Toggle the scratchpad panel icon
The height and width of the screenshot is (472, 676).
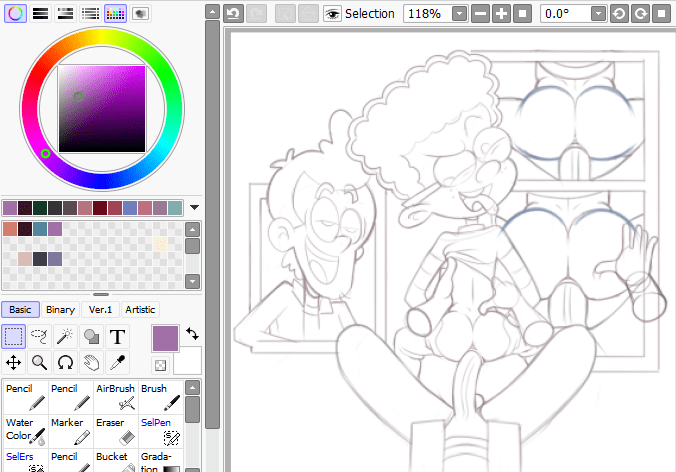[140, 13]
